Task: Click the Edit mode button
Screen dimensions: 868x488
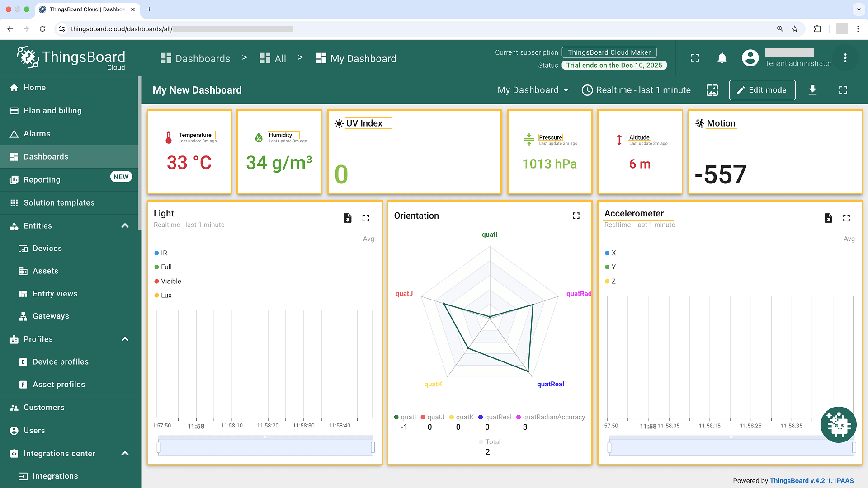Action: click(x=762, y=90)
